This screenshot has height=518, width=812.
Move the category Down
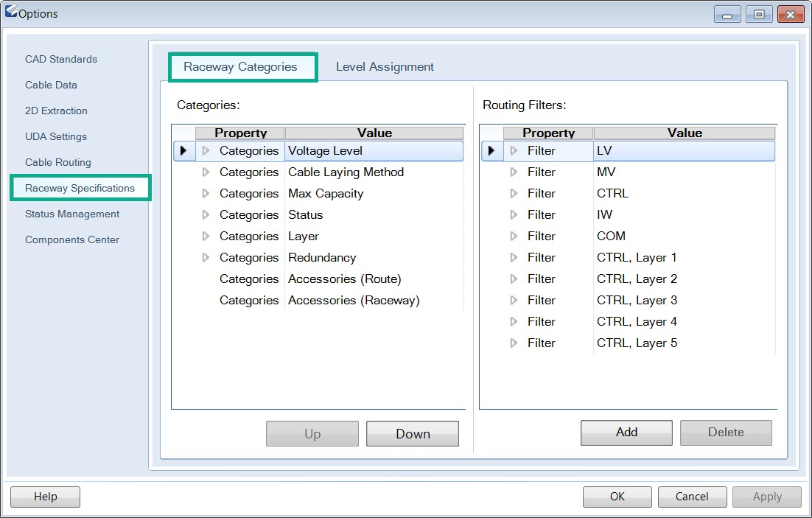[x=413, y=433]
